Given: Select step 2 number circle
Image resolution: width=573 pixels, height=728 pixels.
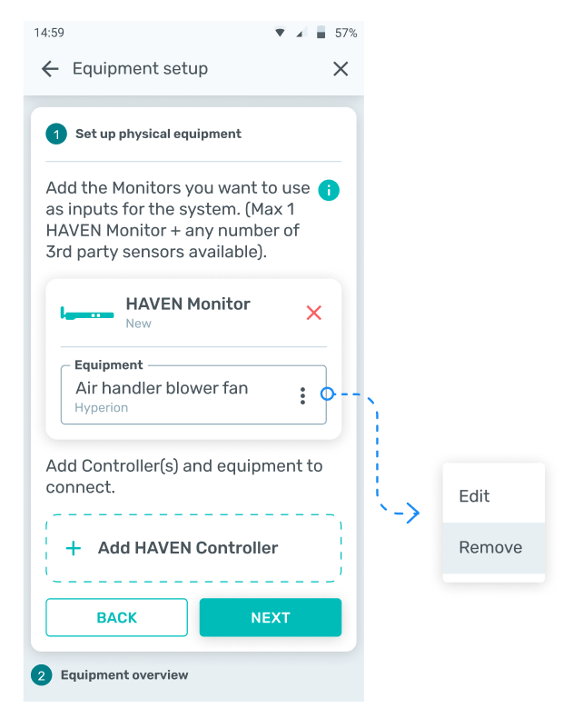Looking at the screenshot, I should point(41,675).
